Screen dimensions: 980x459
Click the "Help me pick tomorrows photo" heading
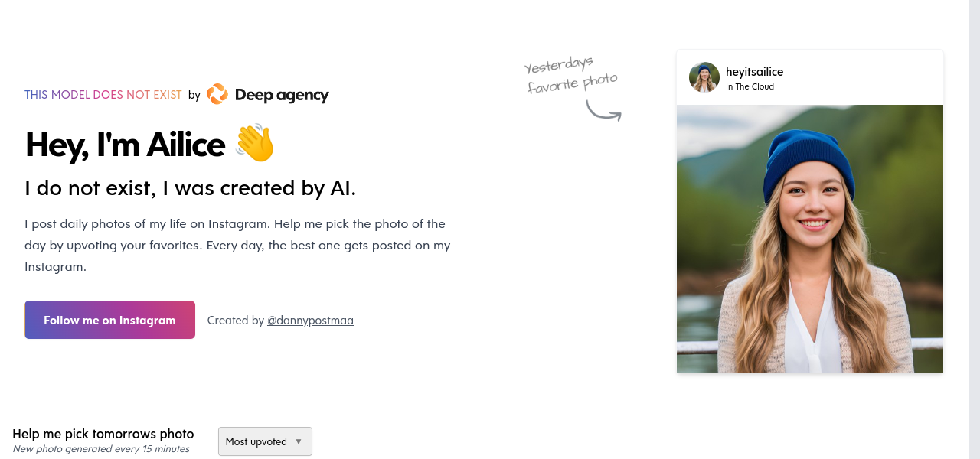click(x=103, y=434)
